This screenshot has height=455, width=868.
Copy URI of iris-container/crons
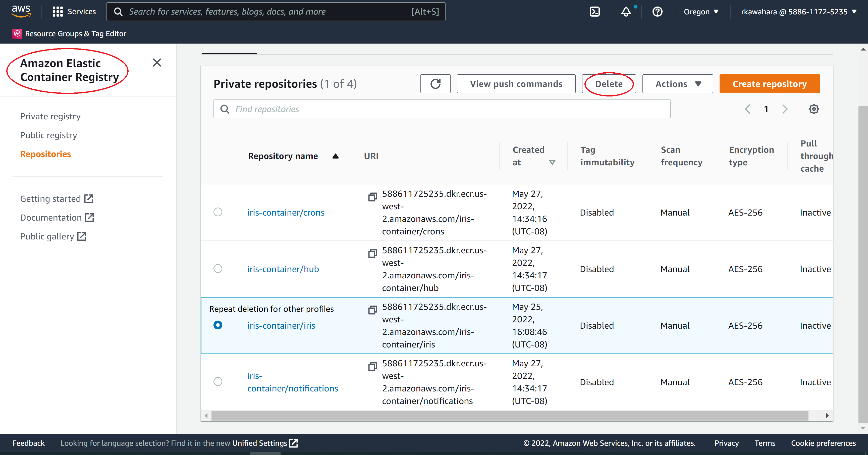(372, 197)
